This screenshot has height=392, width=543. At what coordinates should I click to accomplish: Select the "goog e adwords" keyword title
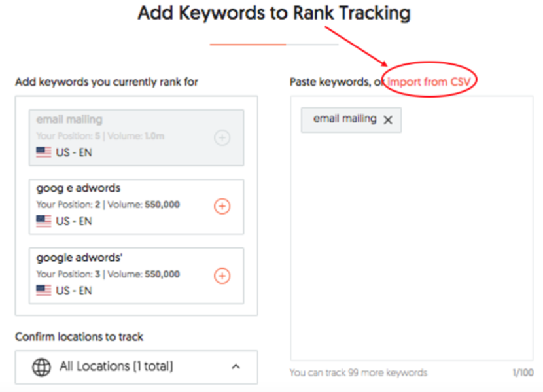79,188
